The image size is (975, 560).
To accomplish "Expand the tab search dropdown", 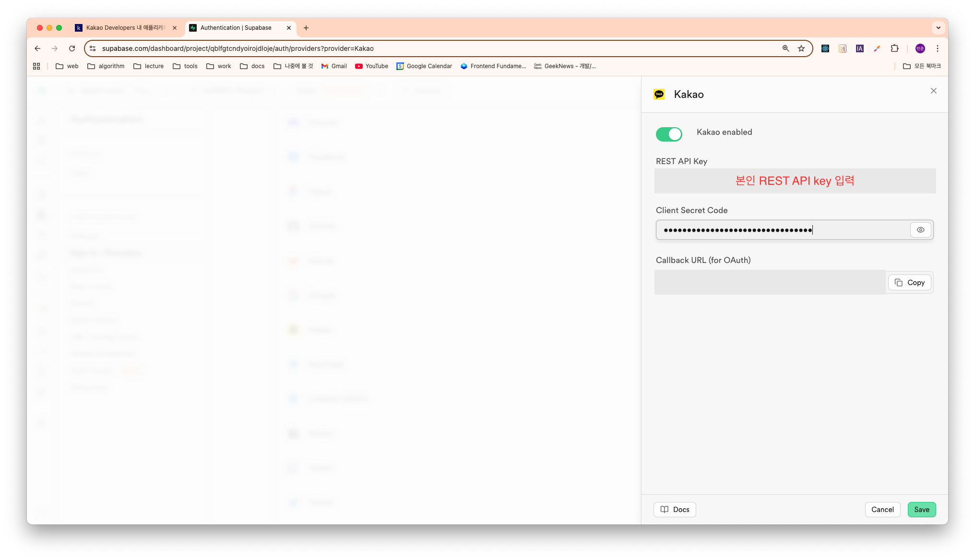I will click(x=938, y=28).
